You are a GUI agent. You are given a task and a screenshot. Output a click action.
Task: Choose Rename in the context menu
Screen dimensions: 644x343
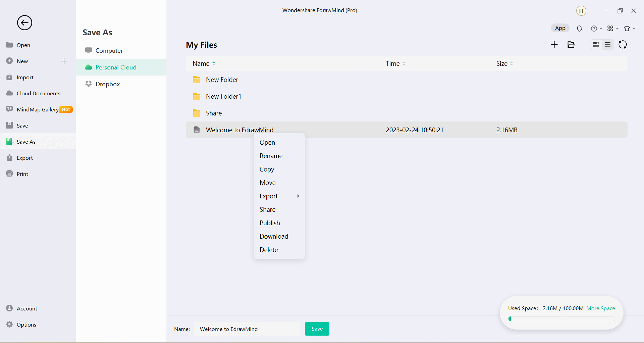coord(279,156)
